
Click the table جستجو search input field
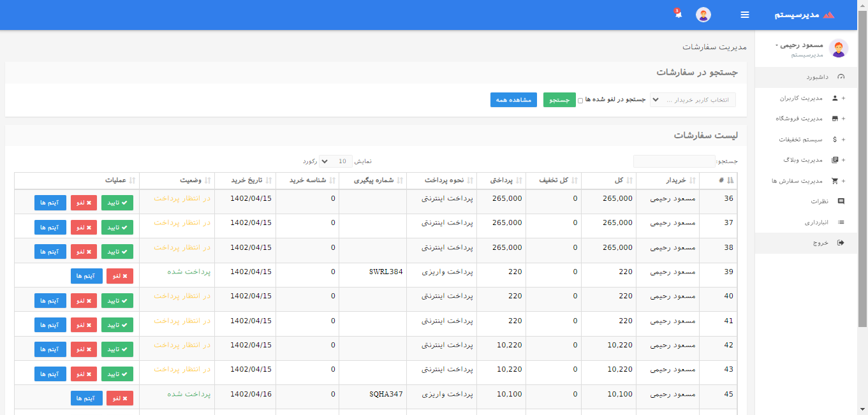(674, 161)
